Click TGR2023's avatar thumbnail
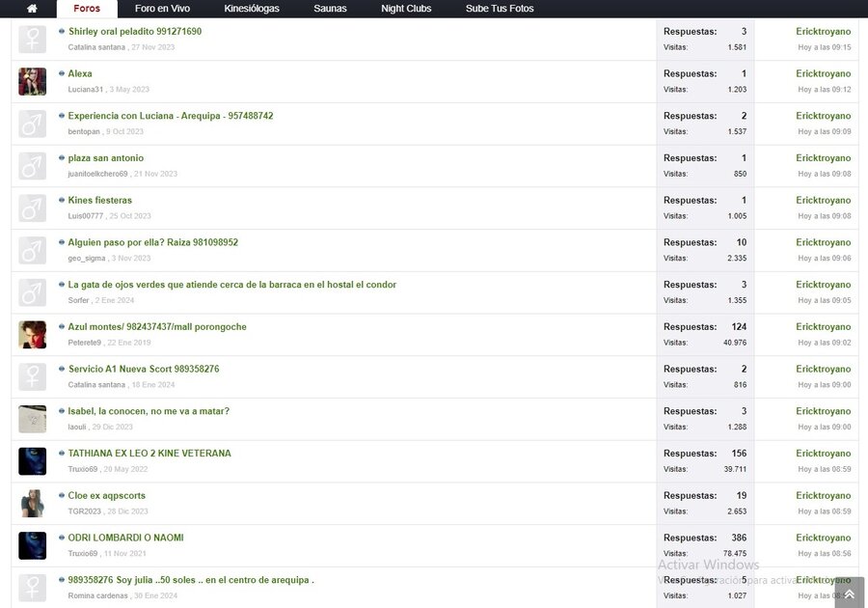 [x=32, y=504]
